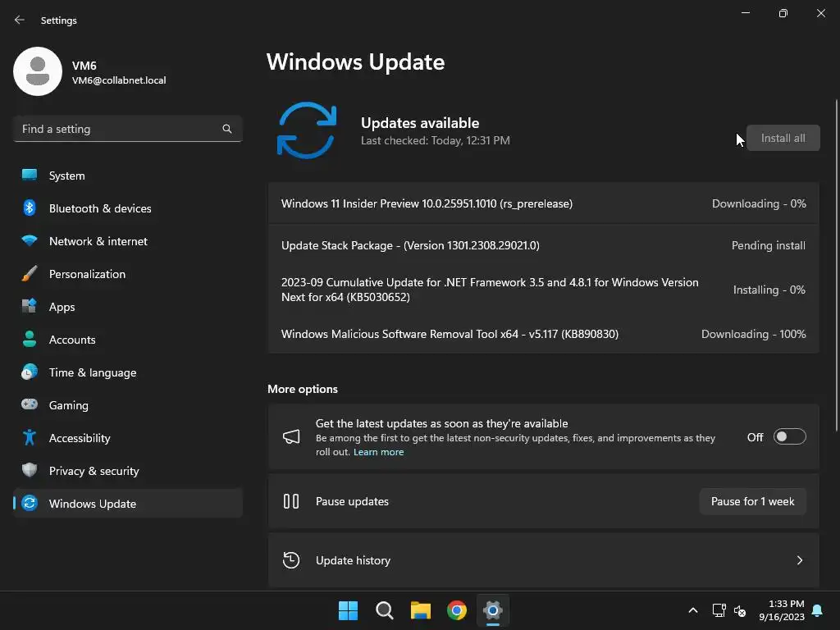
Task: Click Malicious Software Removal Tool row
Action: (x=543, y=334)
